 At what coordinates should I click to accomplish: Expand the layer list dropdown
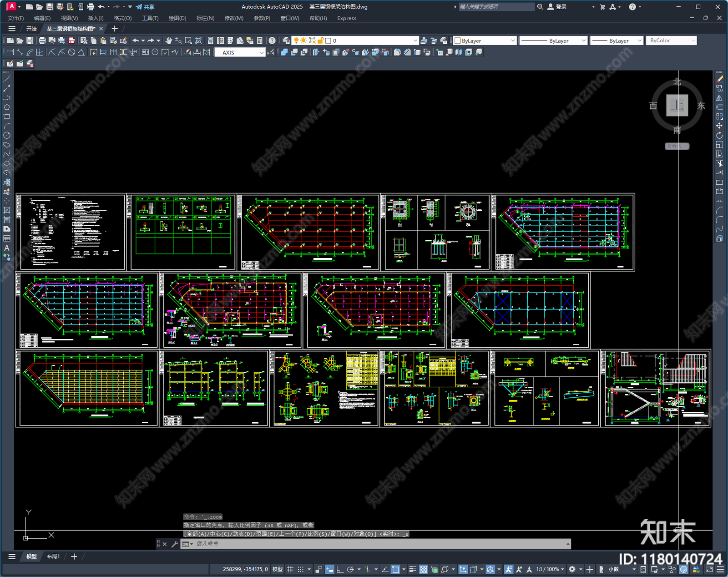click(415, 40)
